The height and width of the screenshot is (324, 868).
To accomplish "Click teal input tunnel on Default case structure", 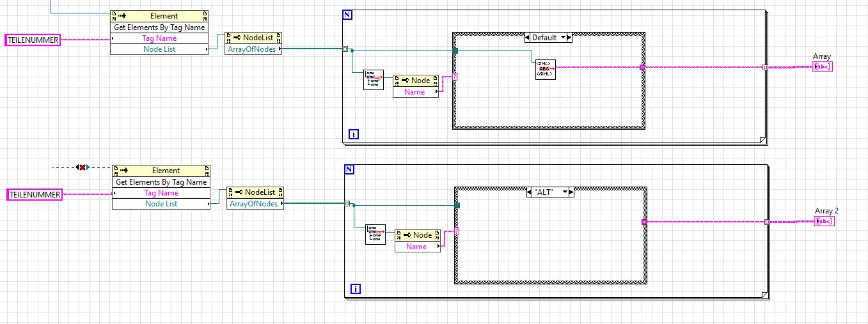I will point(455,50).
